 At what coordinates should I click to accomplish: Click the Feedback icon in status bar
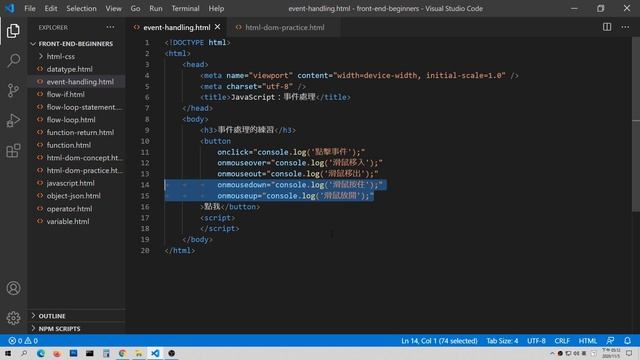tap(610, 340)
